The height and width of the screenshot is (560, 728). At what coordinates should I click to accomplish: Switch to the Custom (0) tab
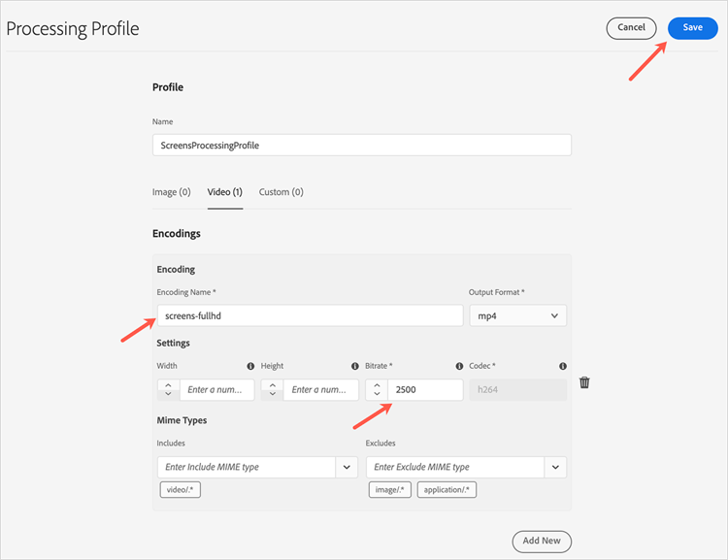[281, 192]
